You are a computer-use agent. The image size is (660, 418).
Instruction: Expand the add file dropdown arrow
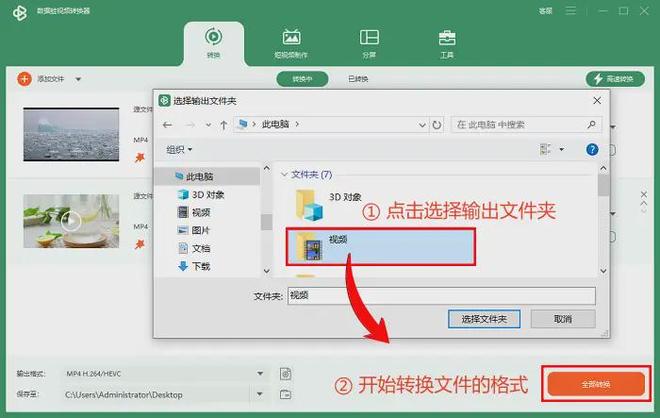click(78, 79)
